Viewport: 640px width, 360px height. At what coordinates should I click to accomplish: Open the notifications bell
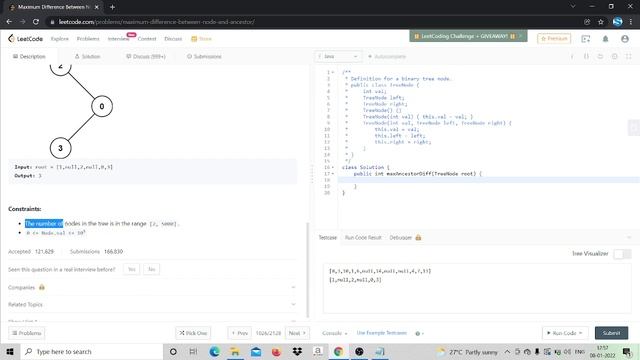click(605, 39)
